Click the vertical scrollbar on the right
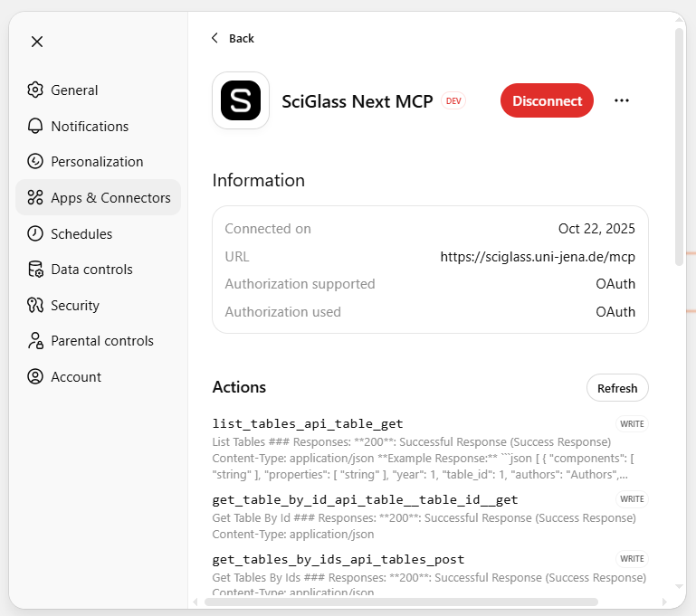The image size is (696, 616). coord(680,145)
